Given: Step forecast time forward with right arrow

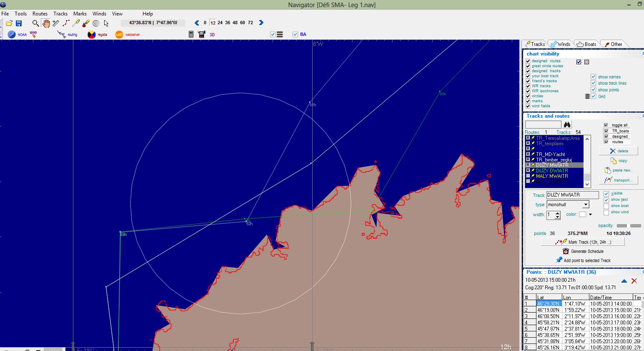Looking at the screenshot, I should point(261,23).
